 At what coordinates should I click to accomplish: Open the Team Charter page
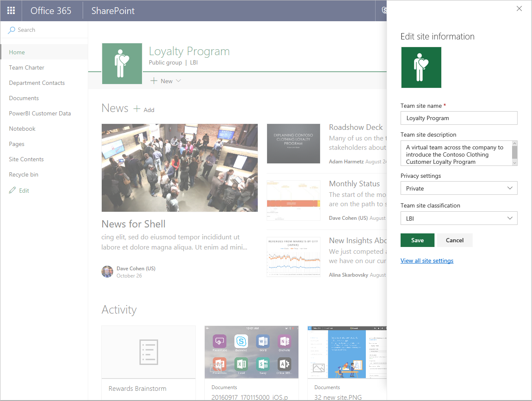coord(26,67)
